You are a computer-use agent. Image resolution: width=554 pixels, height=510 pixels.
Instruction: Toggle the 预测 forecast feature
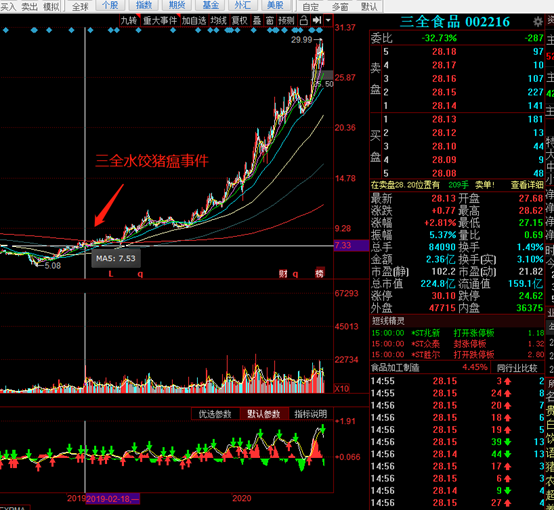pos(286,20)
